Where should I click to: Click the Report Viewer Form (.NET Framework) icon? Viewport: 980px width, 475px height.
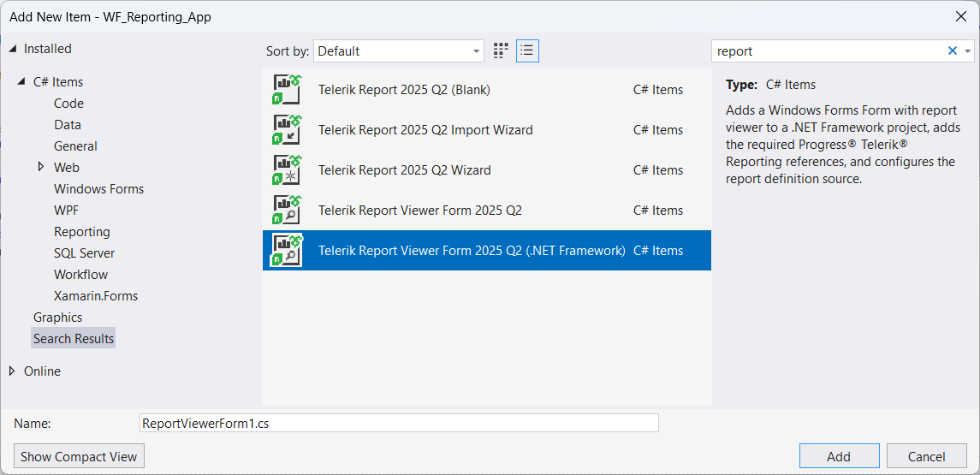click(x=287, y=251)
